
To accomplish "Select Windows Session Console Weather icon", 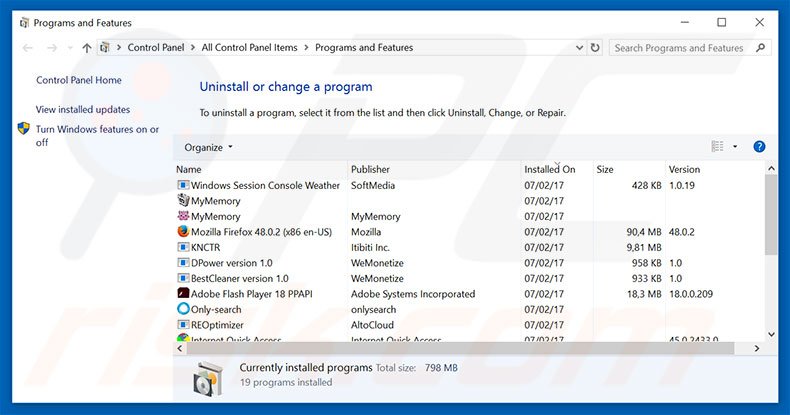I will tap(183, 185).
